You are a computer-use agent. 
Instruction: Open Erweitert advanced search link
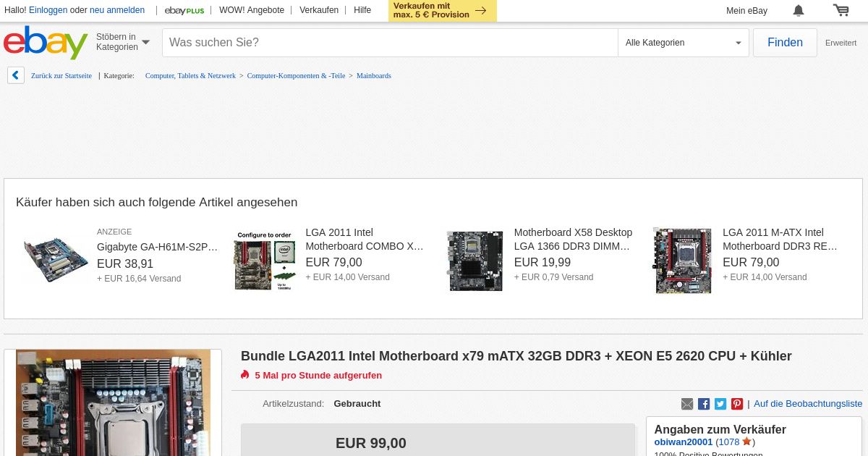841,43
